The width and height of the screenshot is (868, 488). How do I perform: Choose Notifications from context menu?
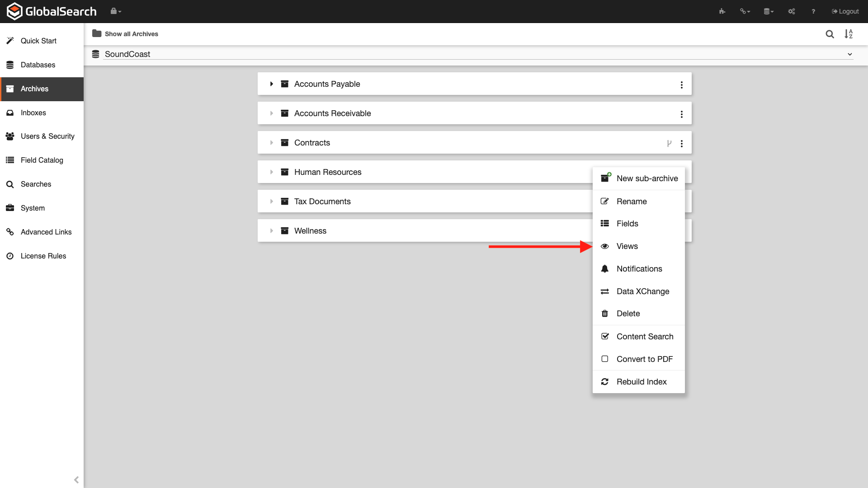[638, 269]
